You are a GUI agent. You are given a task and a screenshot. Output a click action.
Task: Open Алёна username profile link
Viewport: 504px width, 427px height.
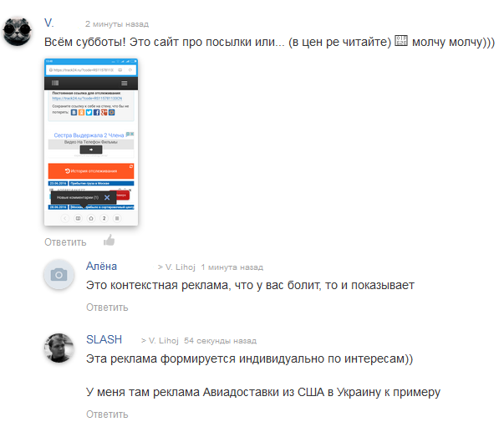[102, 267]
